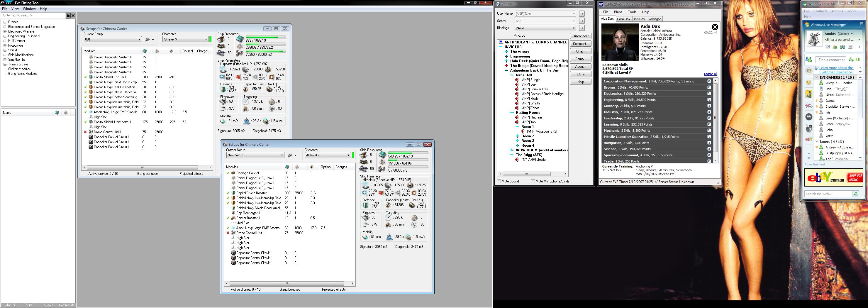
Task: Toggle red X on Drone Control Unit I in New Setup 1
Action: point(228,233)
